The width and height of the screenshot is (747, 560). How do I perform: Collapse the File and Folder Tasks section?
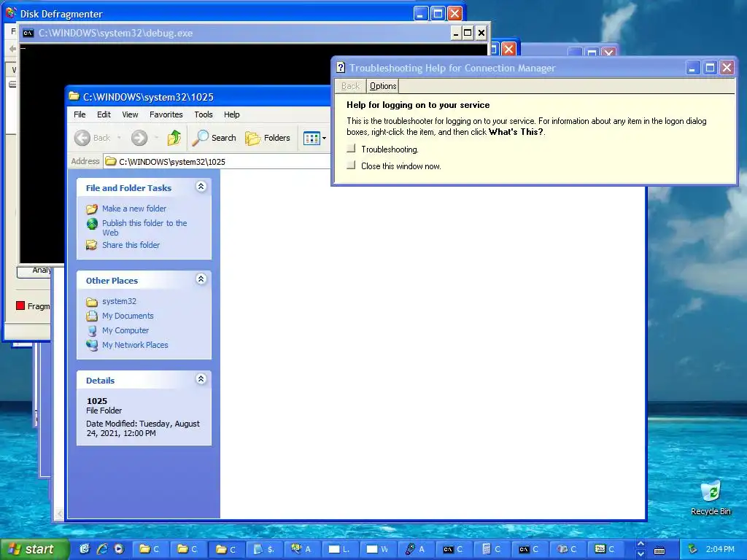pos(201,187)
